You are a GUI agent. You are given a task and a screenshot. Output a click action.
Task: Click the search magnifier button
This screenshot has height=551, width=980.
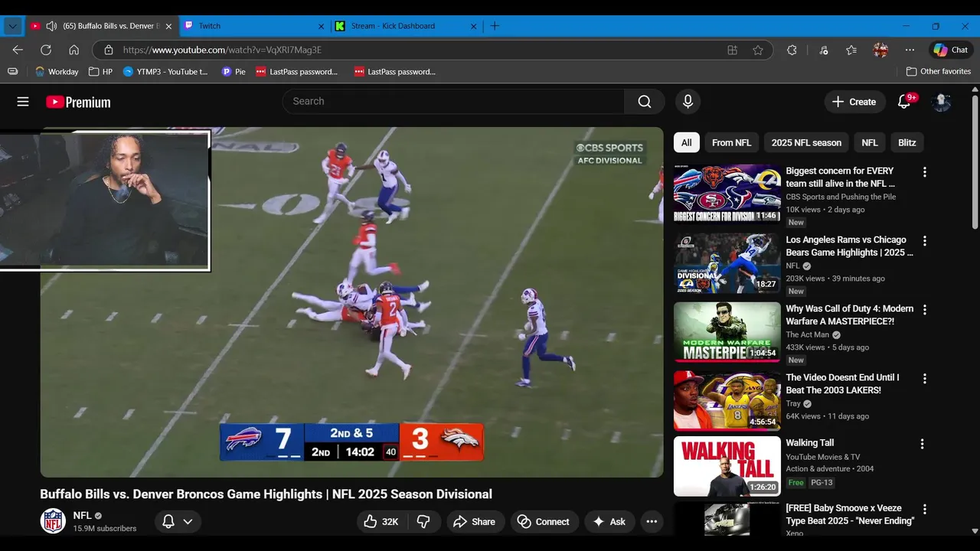(645, 102)
